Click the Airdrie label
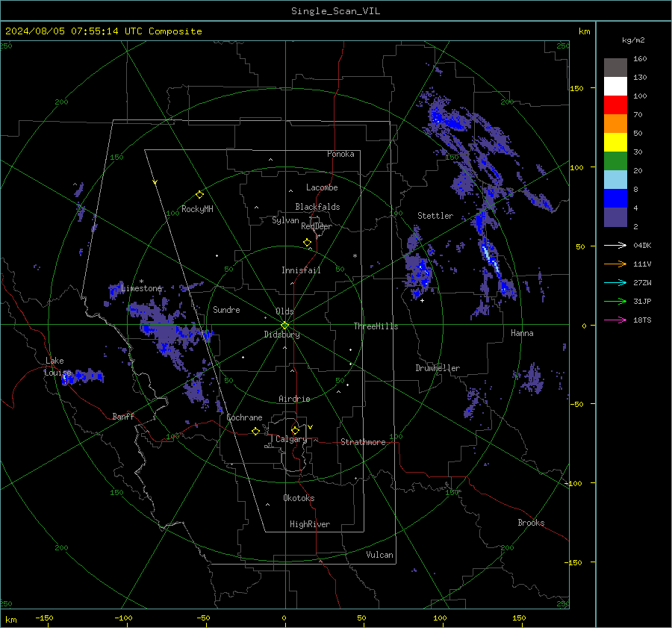 point(294,399)
